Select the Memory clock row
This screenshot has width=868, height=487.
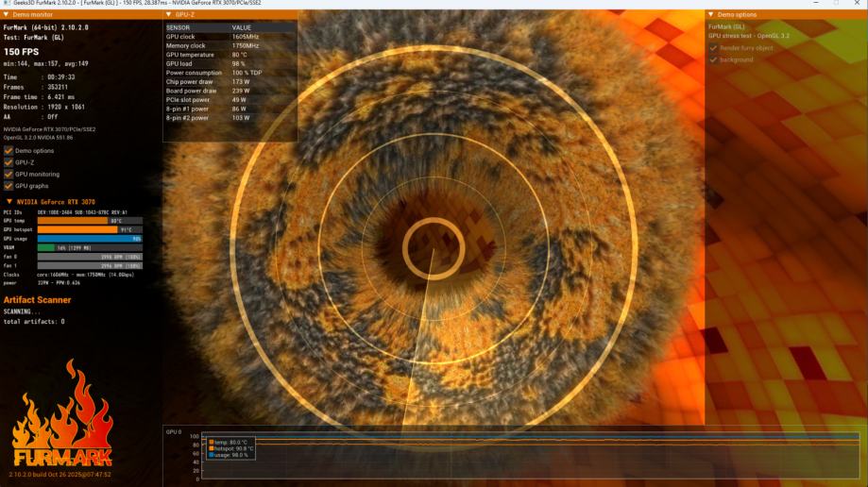[x=230, y=45]
